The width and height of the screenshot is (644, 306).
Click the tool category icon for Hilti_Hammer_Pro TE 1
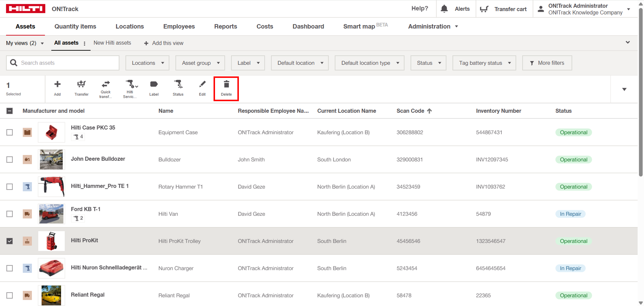[x=27, y=187]
